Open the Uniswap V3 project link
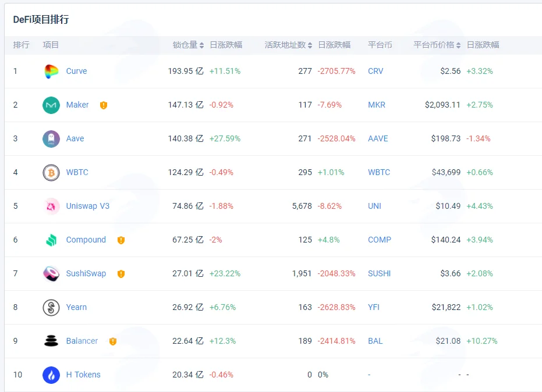The image size is (542, 392). [x=88, y=206]
